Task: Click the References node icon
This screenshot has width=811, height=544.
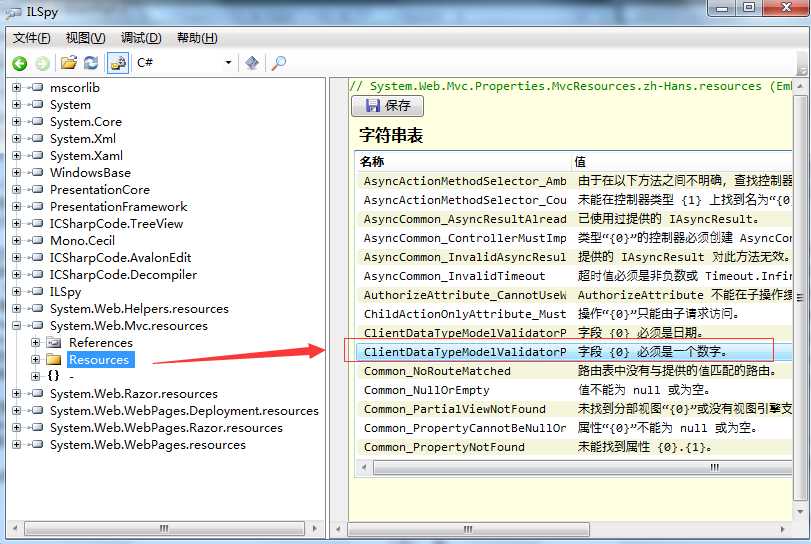Action: [54, 342]
